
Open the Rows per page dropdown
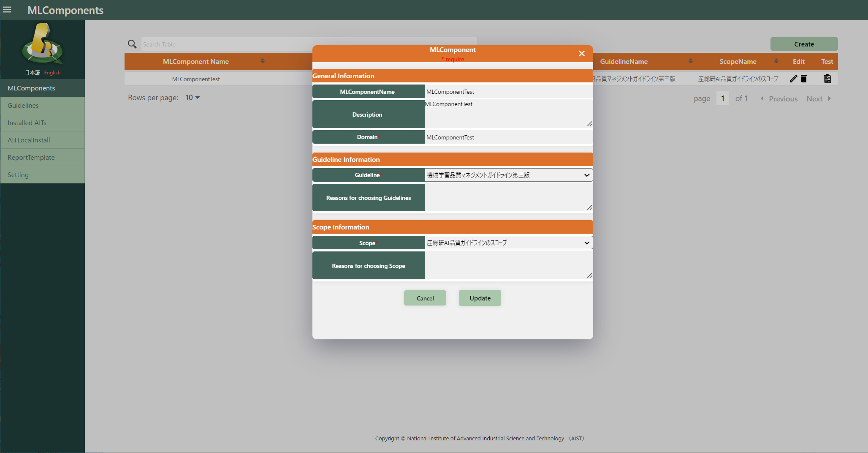[193, 98]
